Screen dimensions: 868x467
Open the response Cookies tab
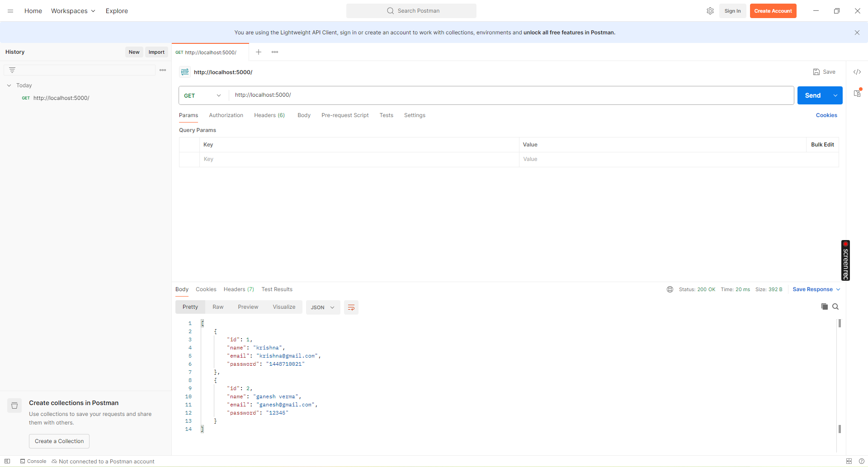click(x=206, y=289)
